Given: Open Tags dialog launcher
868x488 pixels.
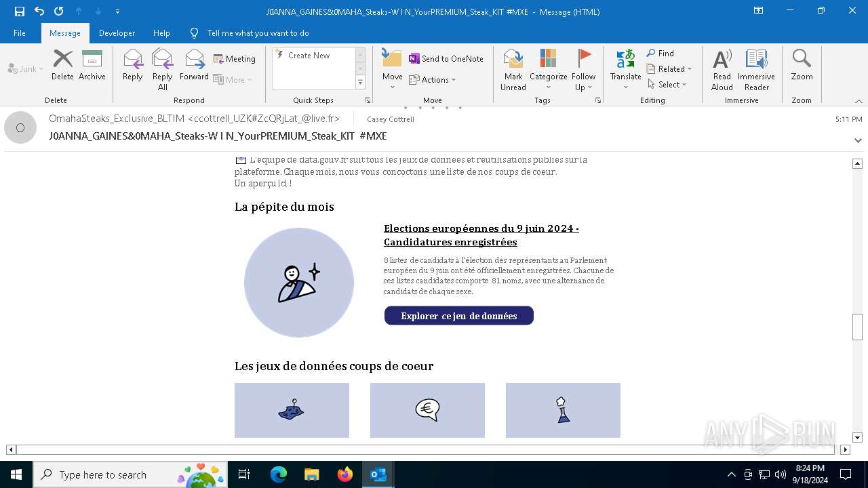Looking at the screenshot, I should 598,100.
